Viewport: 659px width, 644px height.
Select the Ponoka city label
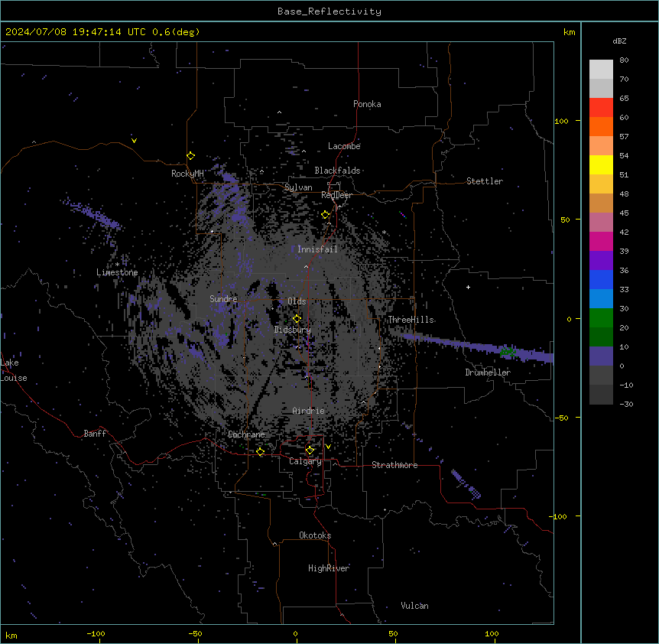tap(367, 104)
